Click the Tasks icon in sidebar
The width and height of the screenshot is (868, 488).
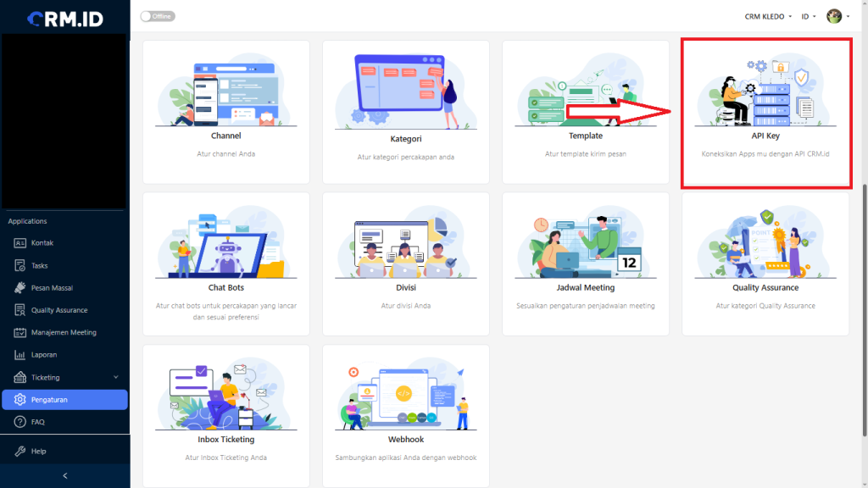pos(20,265)
